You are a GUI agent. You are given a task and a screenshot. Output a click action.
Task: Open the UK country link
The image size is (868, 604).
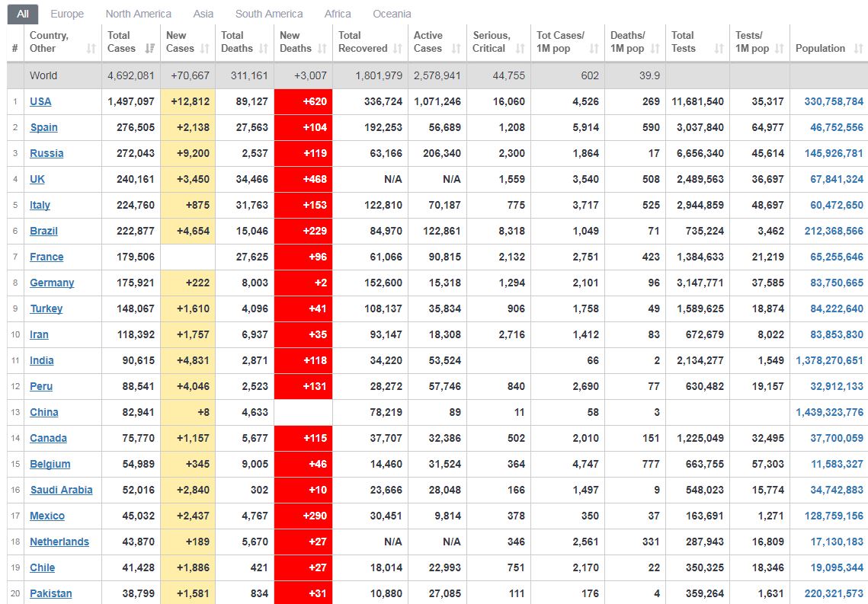coord(37,179)
